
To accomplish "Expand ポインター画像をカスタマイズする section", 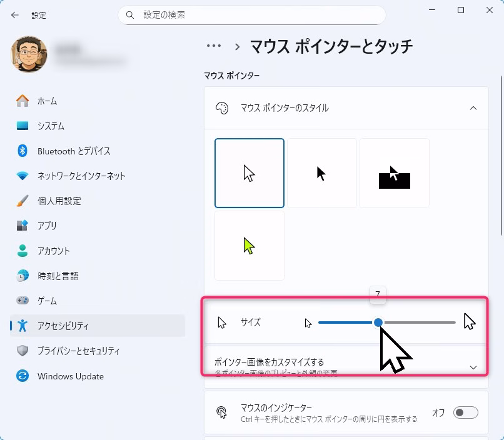I will click(473, 367).
